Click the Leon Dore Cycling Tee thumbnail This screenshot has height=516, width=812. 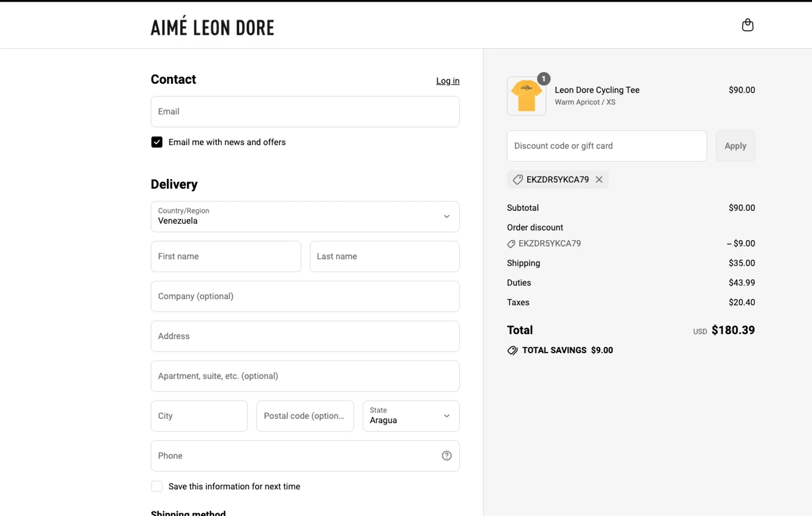pos(527,96)
